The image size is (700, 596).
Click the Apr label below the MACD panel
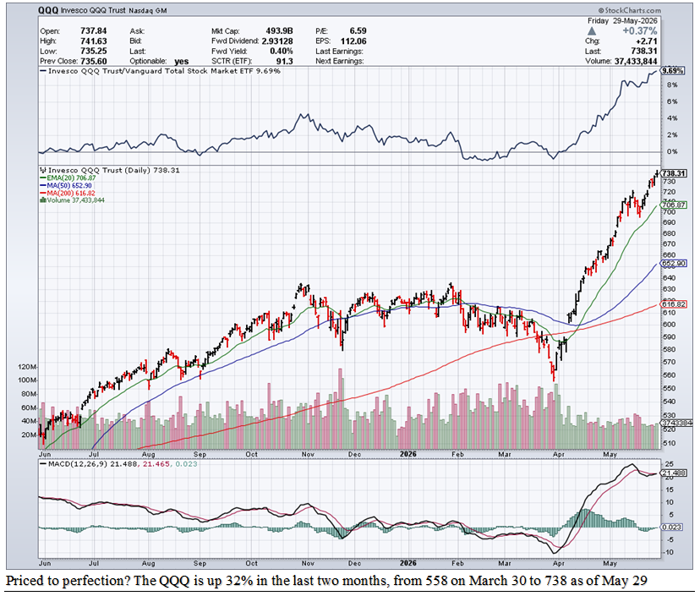[x=559, y=563]
